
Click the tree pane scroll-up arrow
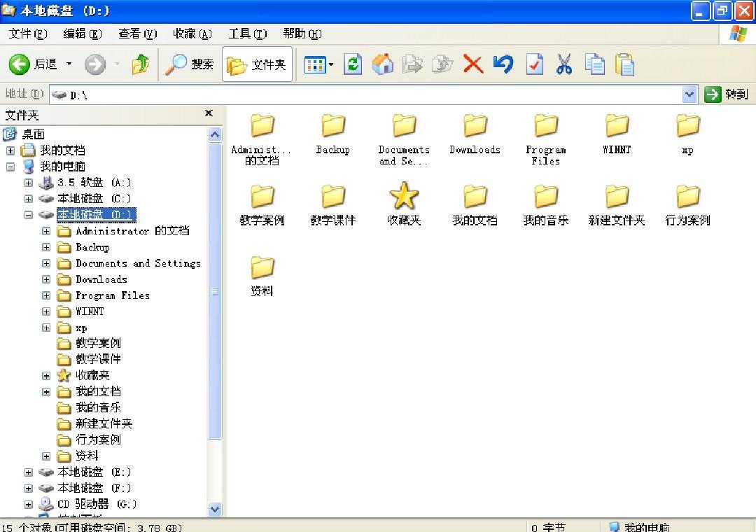coord(215,134)
